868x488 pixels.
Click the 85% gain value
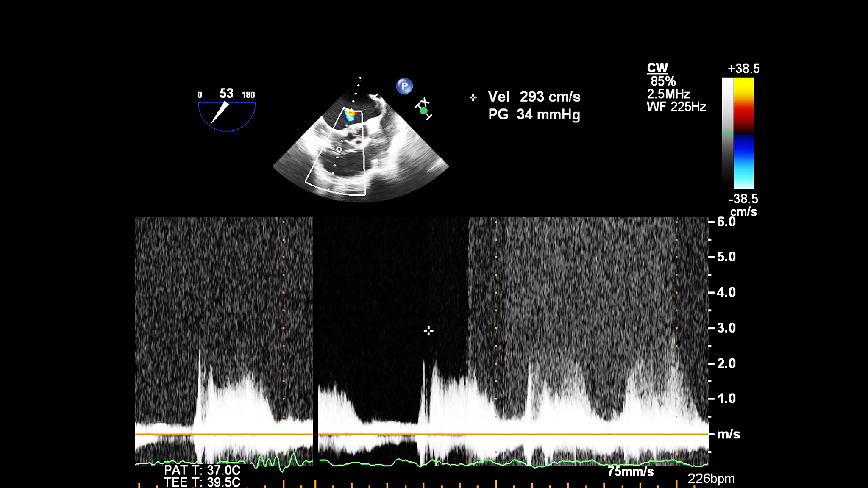[663, 81]
